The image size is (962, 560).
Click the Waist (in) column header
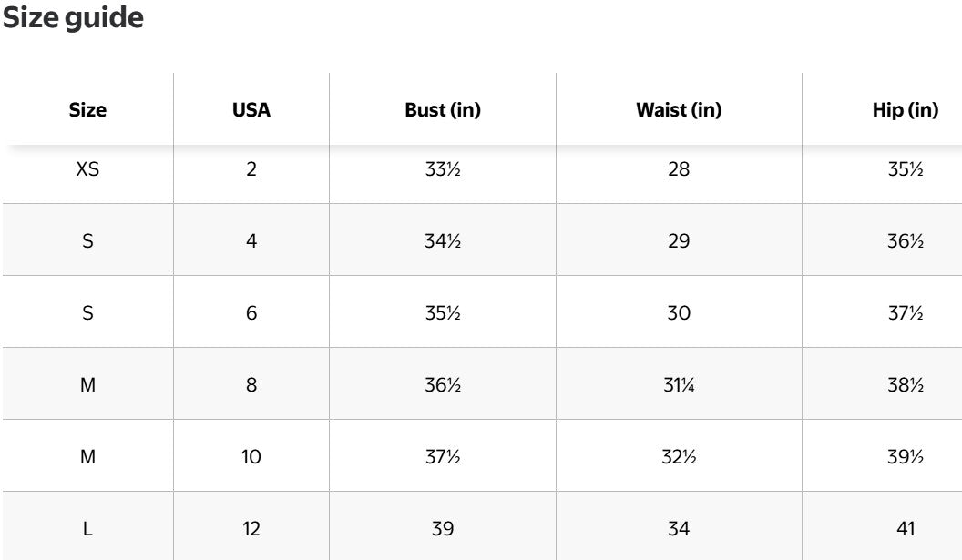click(679, 110)
